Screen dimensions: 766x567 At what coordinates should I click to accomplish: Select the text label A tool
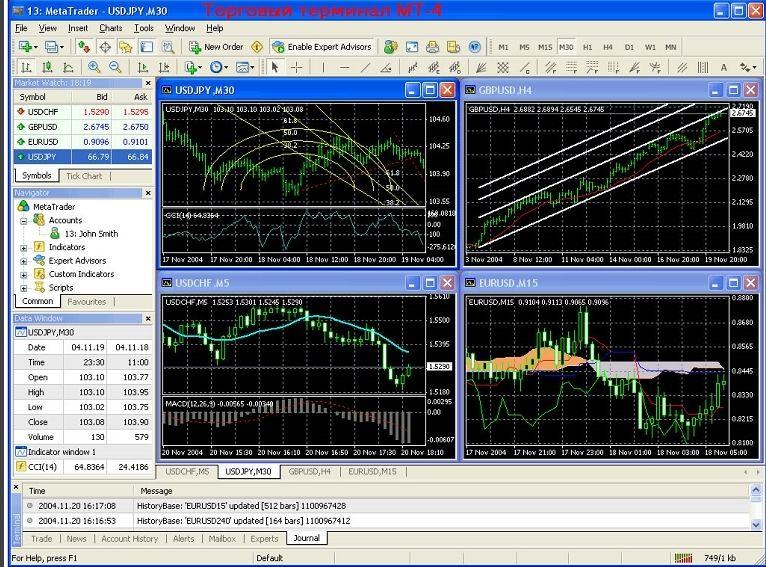point(723,67)
